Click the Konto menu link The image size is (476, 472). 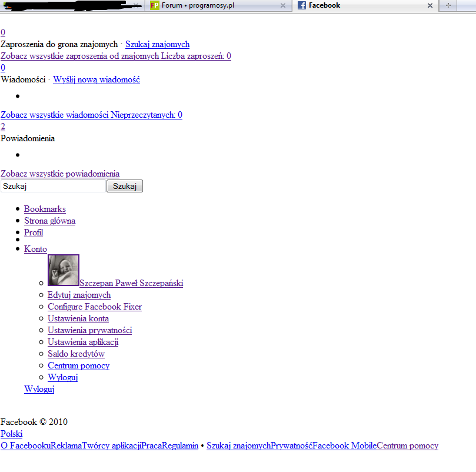(35, 249)
